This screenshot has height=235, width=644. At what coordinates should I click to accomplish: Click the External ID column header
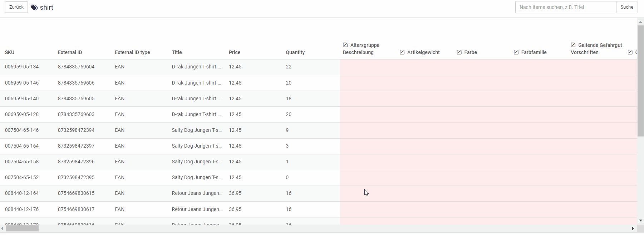click(x=70, y=52)
